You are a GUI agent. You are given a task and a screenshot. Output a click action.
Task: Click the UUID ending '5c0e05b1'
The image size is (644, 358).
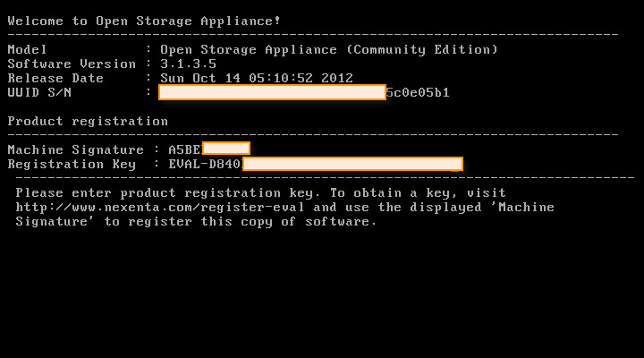(418, 92)
